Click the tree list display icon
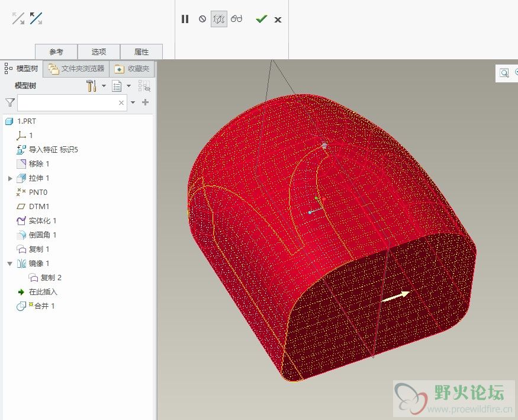Image resolution: width=518 pixels, height=420 pixels. pos(117,86)
